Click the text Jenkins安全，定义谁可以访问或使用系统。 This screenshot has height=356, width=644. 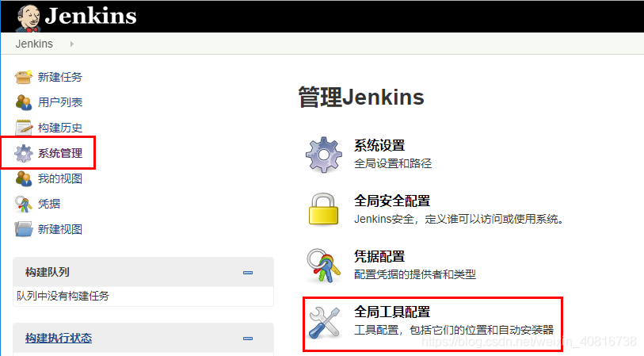click(x=459, y=219)
